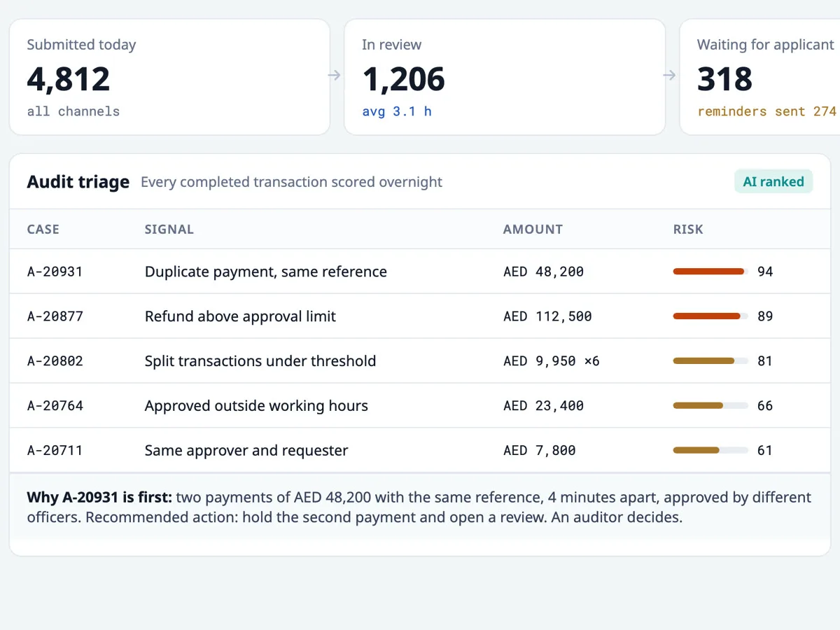Image resolution: width=840 pixels, height=630 pixels.
Task: Click the 4,812 submitted count
Action: 69,78
